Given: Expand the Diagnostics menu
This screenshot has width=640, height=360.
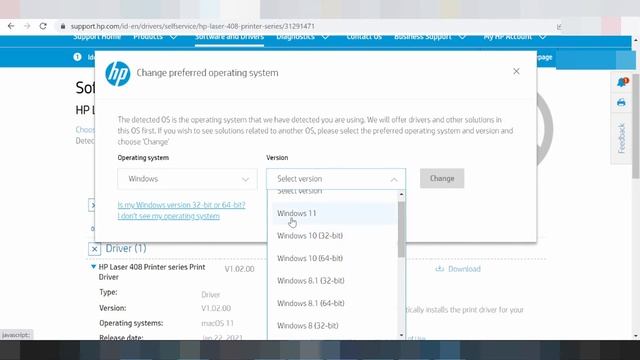Looking at the screenshot, I should pyautogui.click(x=302, y=37).
